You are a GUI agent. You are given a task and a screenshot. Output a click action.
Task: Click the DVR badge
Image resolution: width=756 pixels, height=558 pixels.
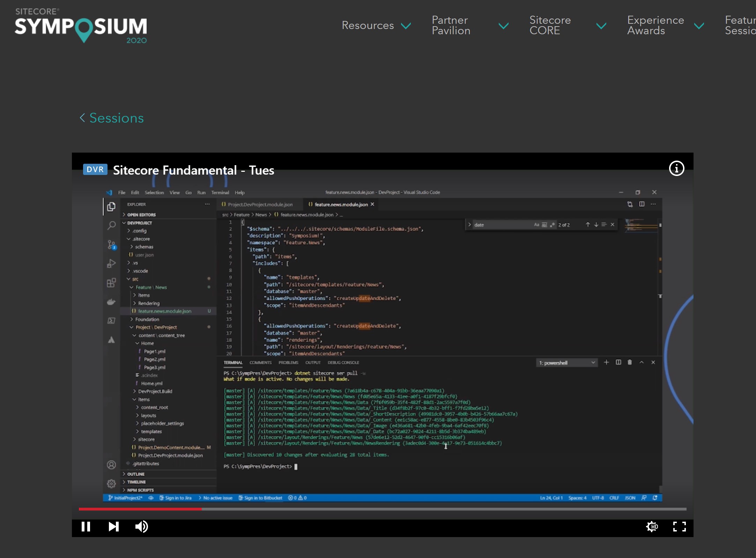click(95, 170)
